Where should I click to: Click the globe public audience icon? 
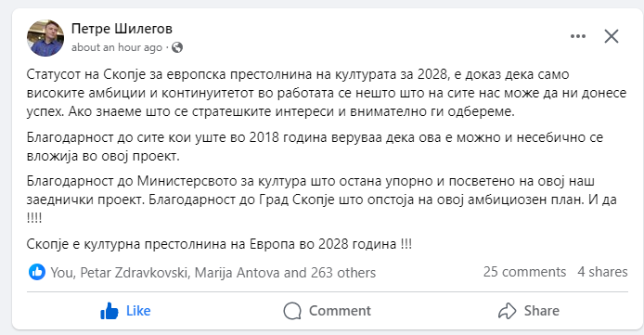177,47
